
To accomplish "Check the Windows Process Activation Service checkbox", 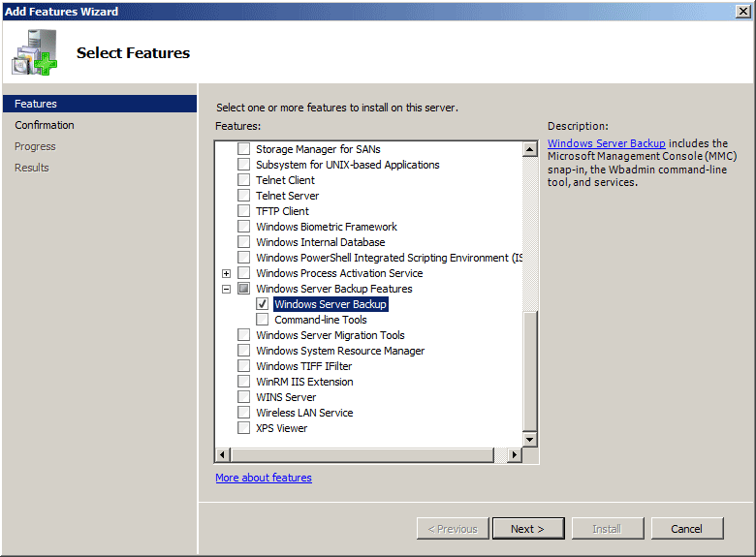I will click(x=244, y=273).
